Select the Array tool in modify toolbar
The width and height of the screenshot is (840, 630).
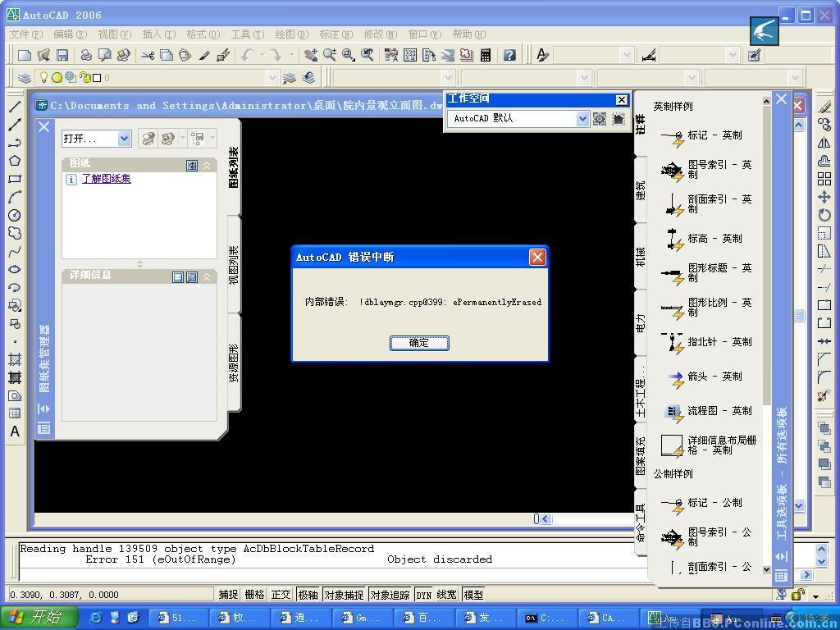824,179
